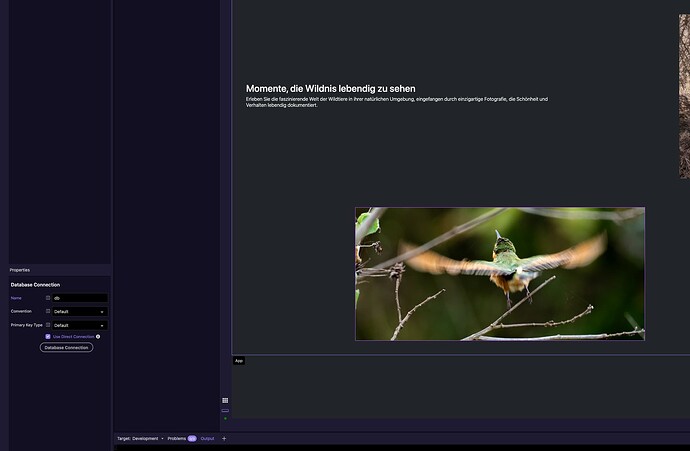Click the green status dot indicator
The image size is (690, 451).
point(225,418)
